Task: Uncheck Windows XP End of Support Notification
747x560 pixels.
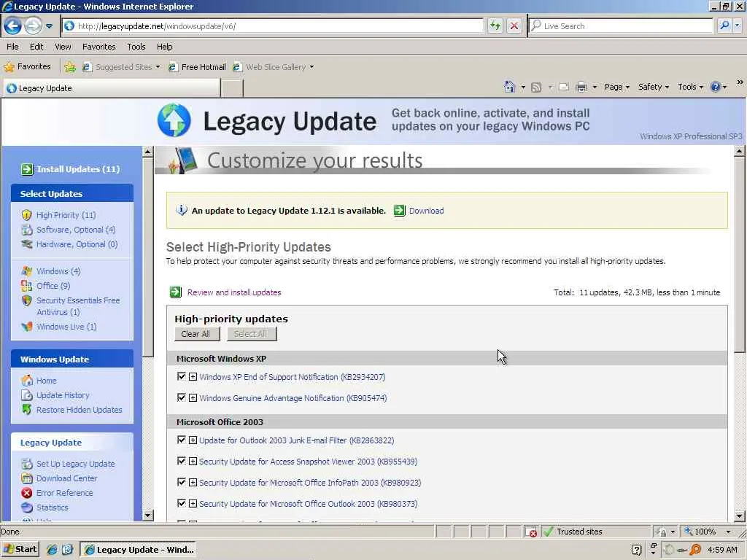Action: pyautogui.click(x=181, y=376)
